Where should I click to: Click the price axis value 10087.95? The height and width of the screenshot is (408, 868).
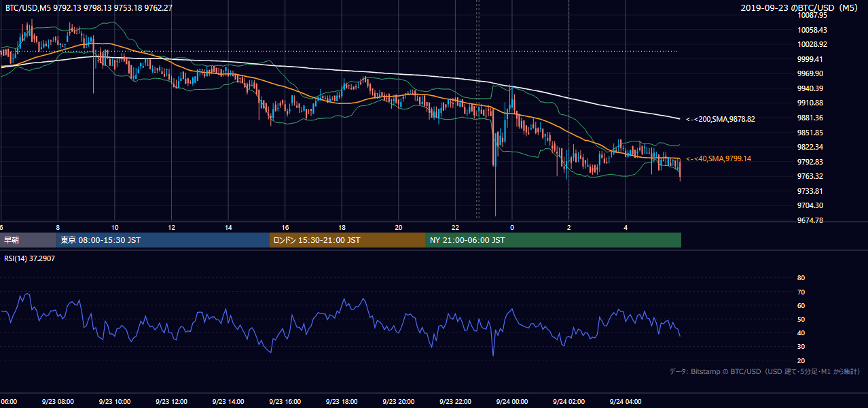coord(812,15)
